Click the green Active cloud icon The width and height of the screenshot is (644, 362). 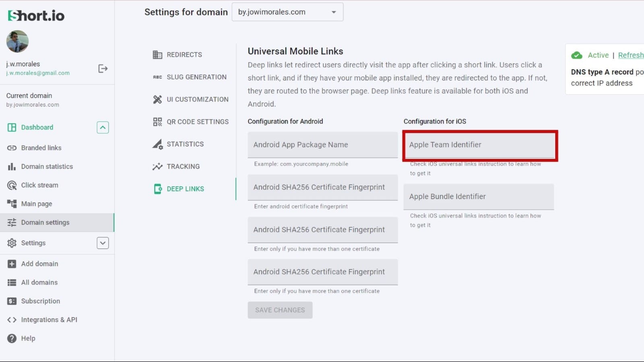[577, 56]
